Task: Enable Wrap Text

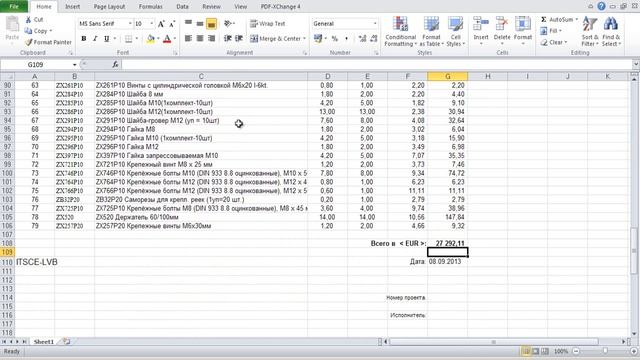Action: tap(267, 24)
